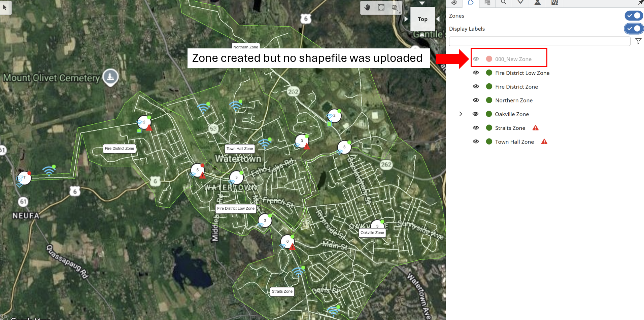Turn off the Zones toggle
The width and height of the screenshot is (644, 320).
pos(634,16)
